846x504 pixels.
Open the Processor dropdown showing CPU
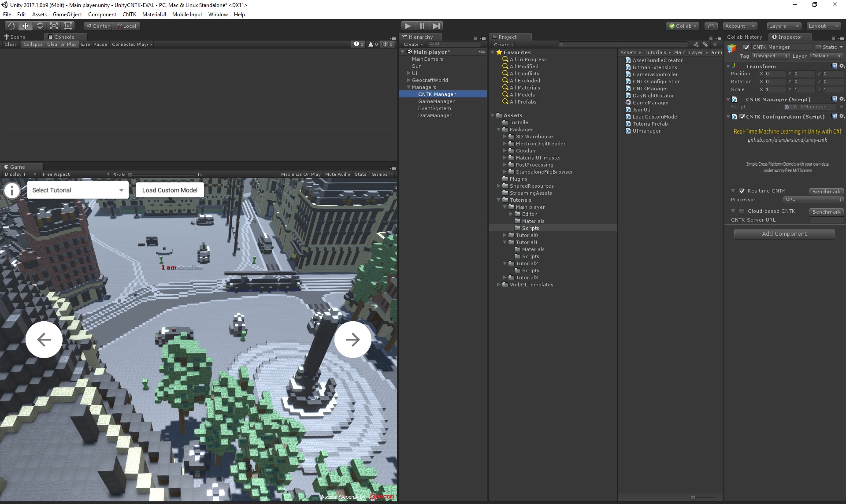coord(813,200)
